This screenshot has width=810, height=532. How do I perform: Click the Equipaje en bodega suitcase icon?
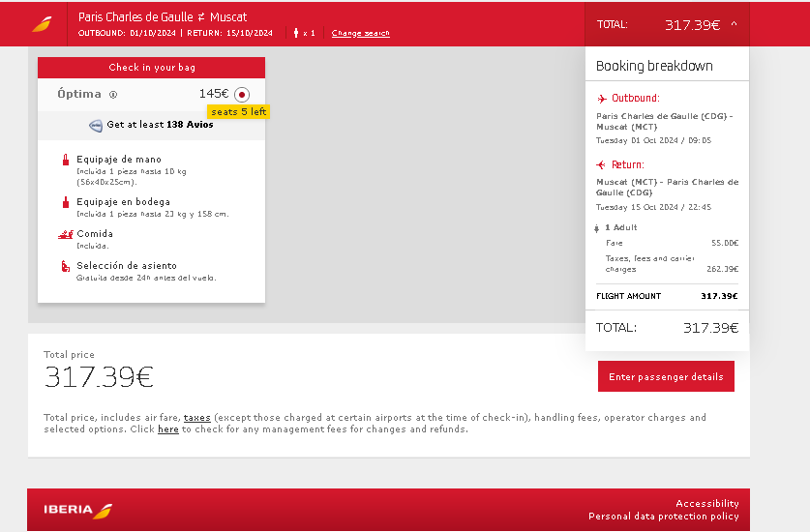(x=66, y=202)
